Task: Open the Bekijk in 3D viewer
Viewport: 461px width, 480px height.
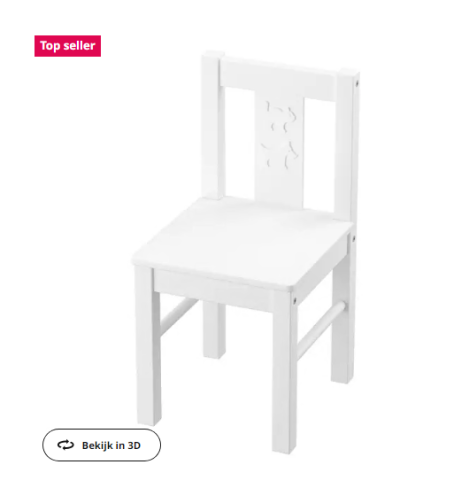Action: coord(101,445)
